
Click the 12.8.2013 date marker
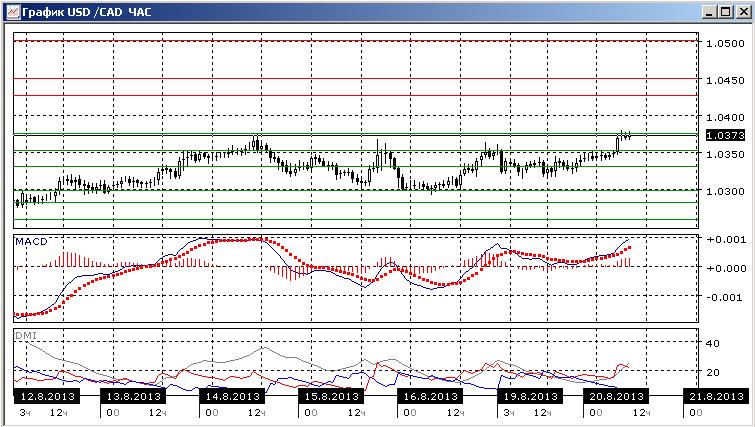pos(48,397)
